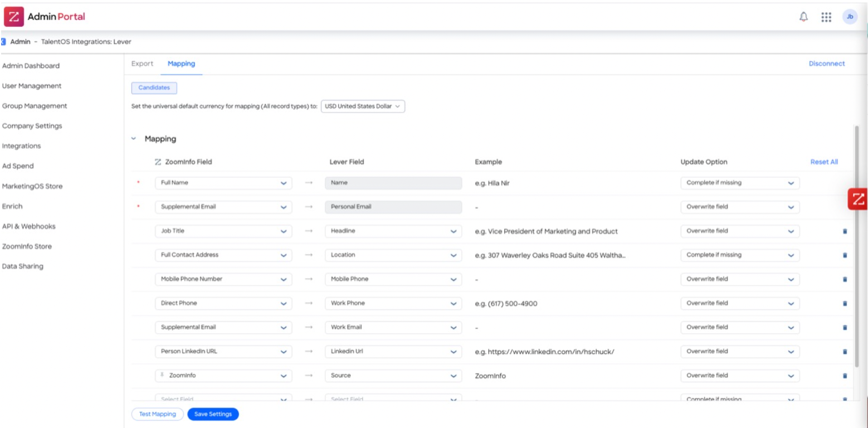This screenshot has width=868, height=428.
Task: Click the ZoomInfo logo in the top bar
Action: click(x=12, y=17)
